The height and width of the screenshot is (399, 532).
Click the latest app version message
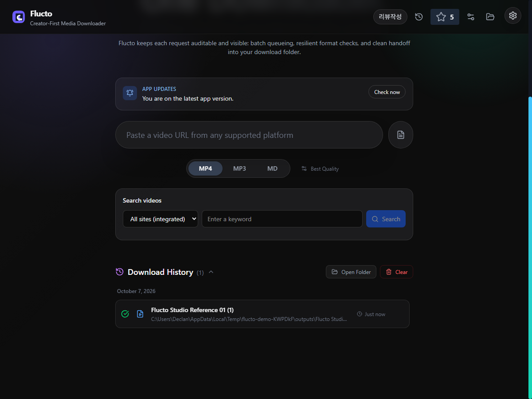click(188, 99)
